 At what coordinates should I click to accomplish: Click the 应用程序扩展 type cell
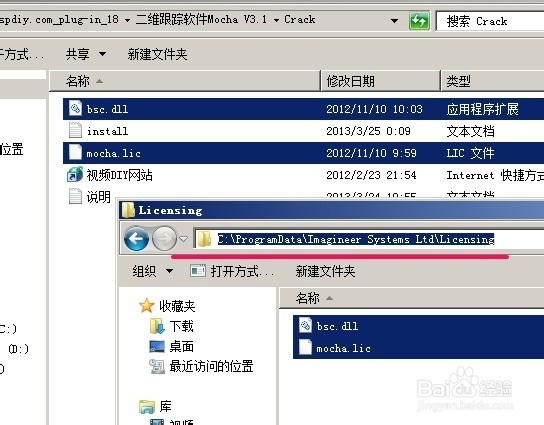click(x=483, y=109)
